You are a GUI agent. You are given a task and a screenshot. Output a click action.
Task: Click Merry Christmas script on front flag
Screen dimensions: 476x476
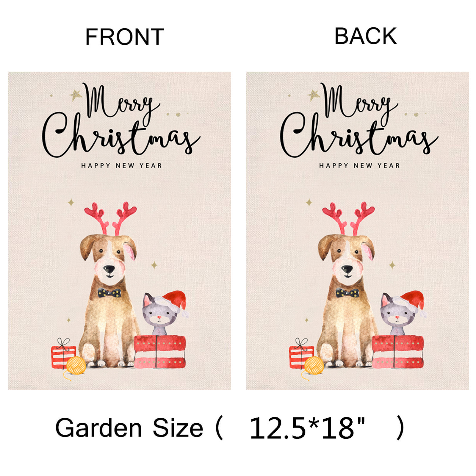click(121, 120)
